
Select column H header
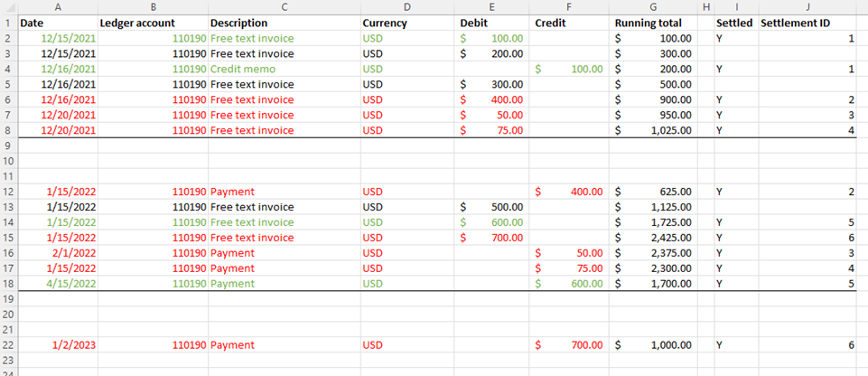coord(705,7)
